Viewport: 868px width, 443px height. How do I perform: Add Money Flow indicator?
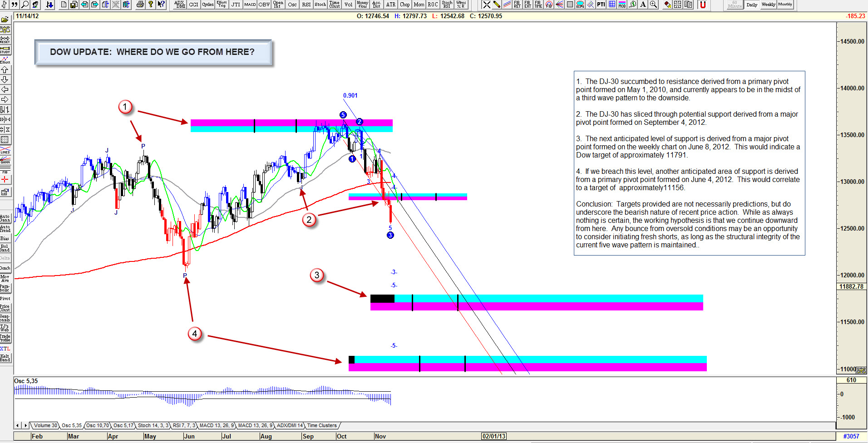point(362,5)
